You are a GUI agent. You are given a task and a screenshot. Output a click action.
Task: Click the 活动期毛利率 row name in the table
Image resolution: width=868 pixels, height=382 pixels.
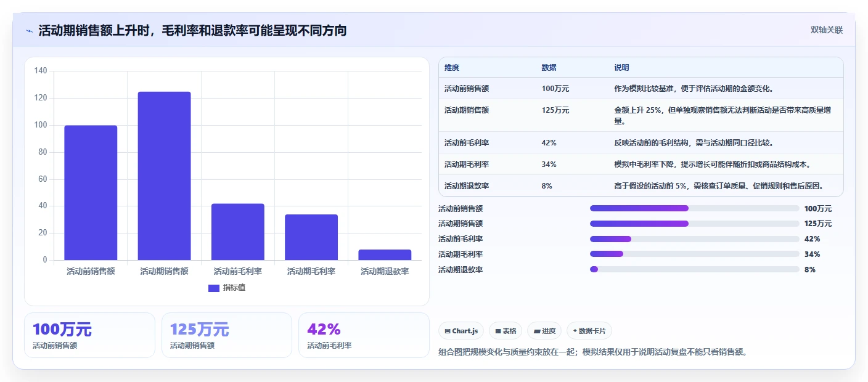point(467,165)
